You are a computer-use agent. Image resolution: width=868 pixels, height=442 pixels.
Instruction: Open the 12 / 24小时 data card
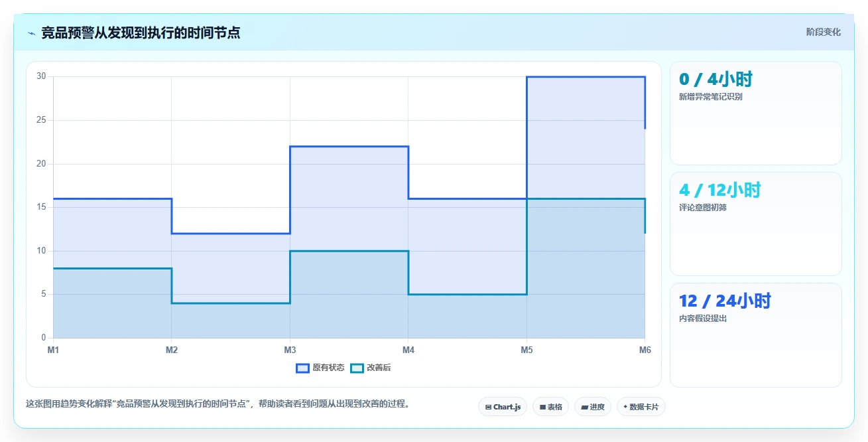756,334
